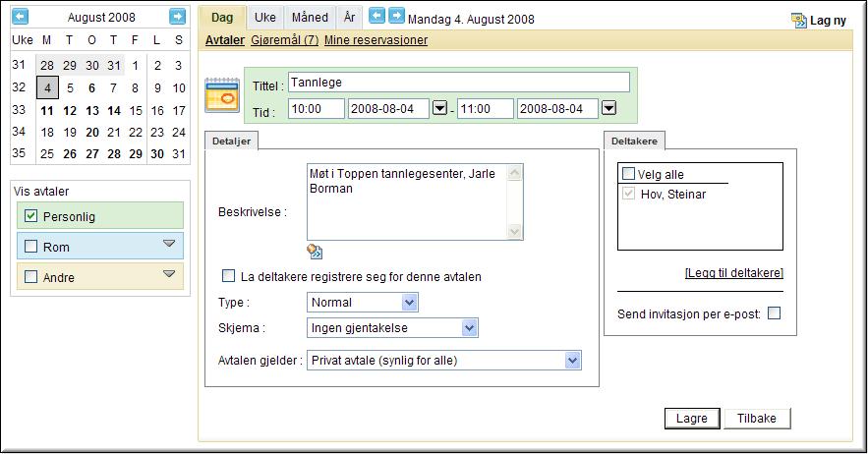Click the Lag ny icon
This screenshot has width=868, height=454.
point(799,21)
